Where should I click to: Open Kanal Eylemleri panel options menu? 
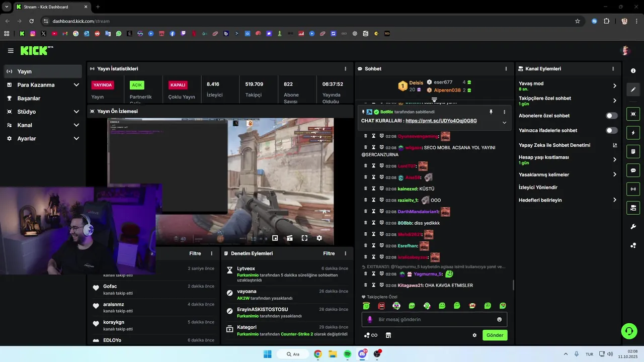(x=613, y=69)
